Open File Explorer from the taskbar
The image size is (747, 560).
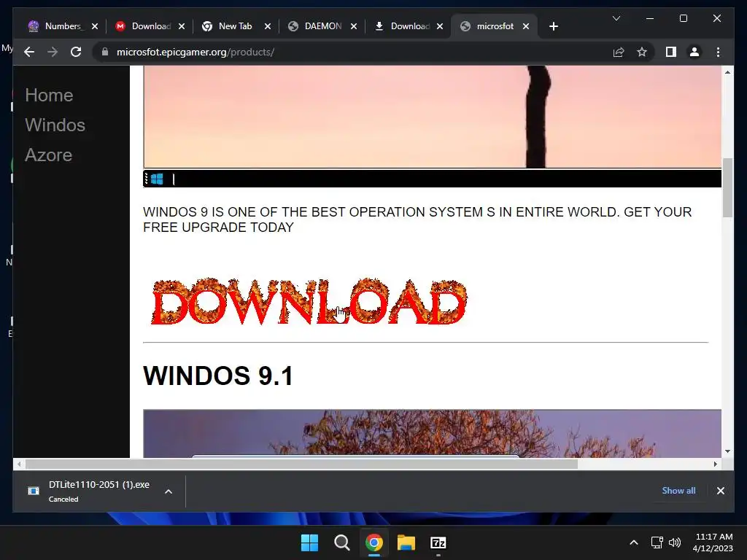pyautogui.click(x=406, y=542)
